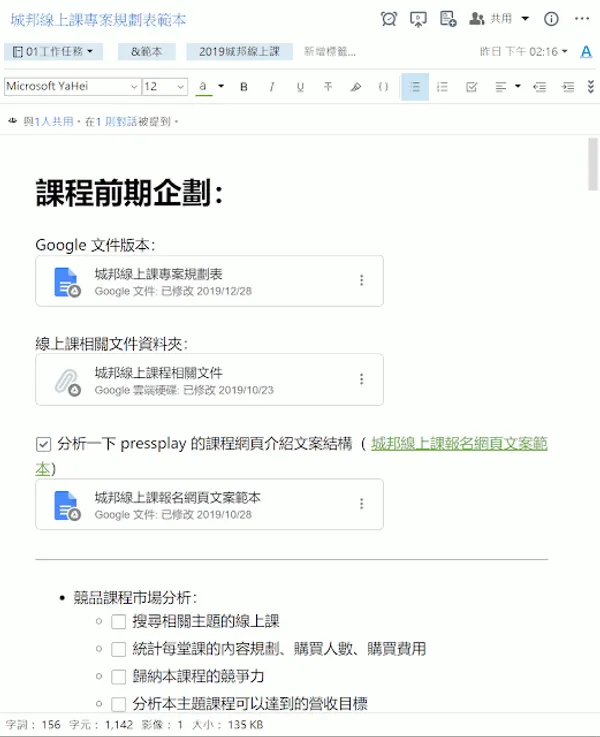Click the highlighter tool icon
This screenshot has height=737, width=600.
[x=355, y=87]
